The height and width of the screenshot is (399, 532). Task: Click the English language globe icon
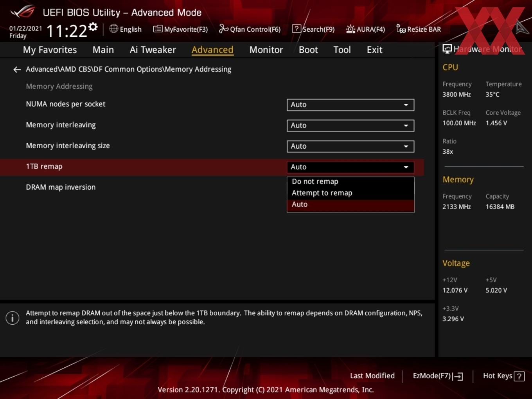coord(113,29)
